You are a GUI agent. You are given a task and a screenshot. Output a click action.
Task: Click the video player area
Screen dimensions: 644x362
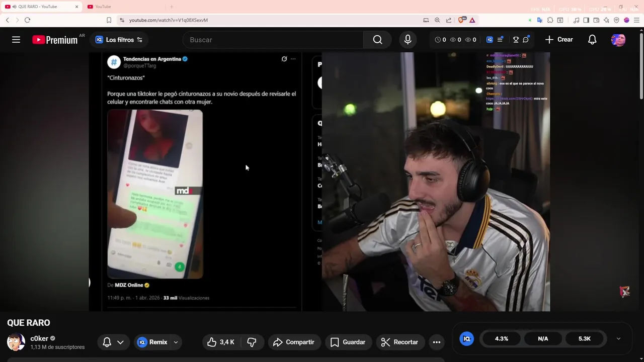click(319, 182)
